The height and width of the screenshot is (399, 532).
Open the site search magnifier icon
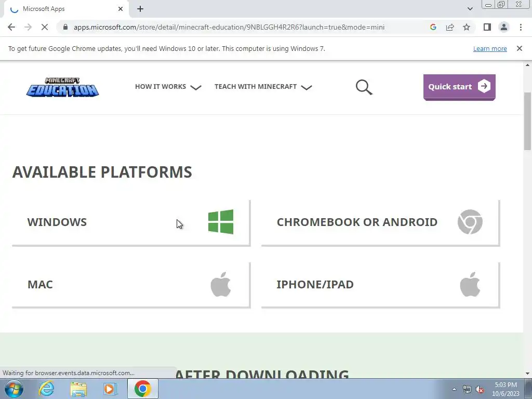tap(364, 87)
